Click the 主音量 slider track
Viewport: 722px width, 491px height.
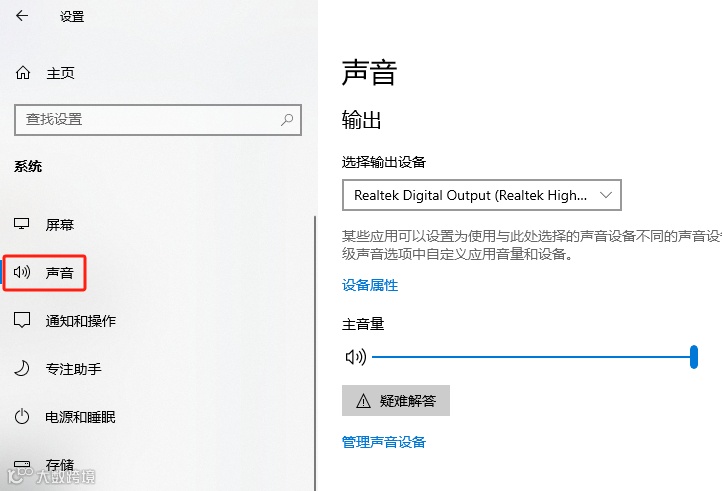pos(535,357)
